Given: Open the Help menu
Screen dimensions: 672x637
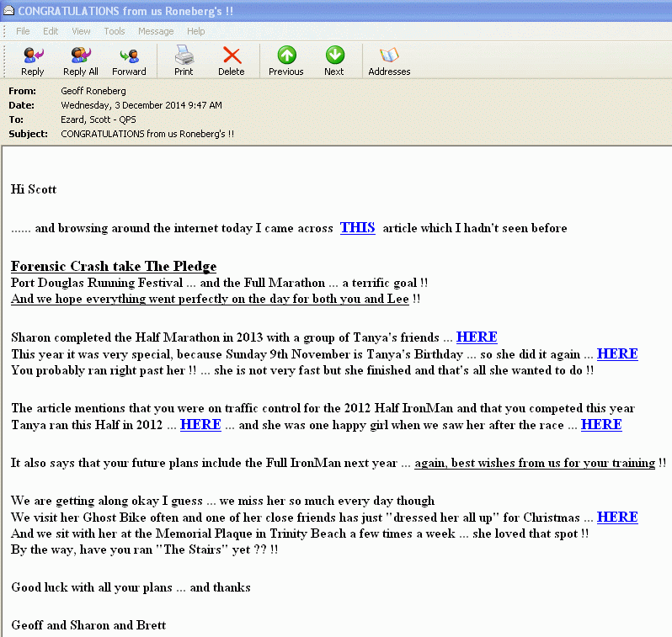Looking at the screenshot, I should (195, 31).
